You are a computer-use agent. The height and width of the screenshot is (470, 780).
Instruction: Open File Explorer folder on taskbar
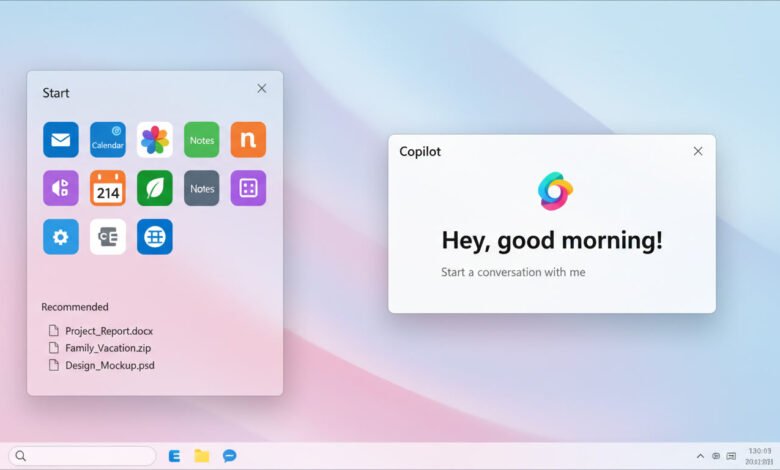[x=201, y=456]
